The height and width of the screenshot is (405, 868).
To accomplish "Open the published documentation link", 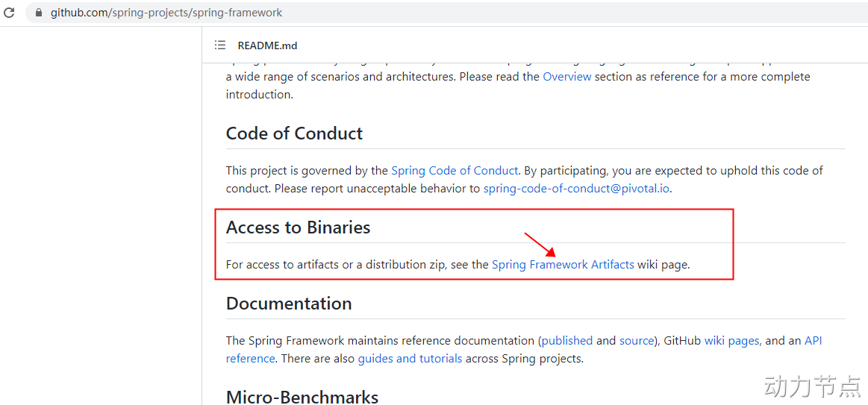I will (567, 341).
